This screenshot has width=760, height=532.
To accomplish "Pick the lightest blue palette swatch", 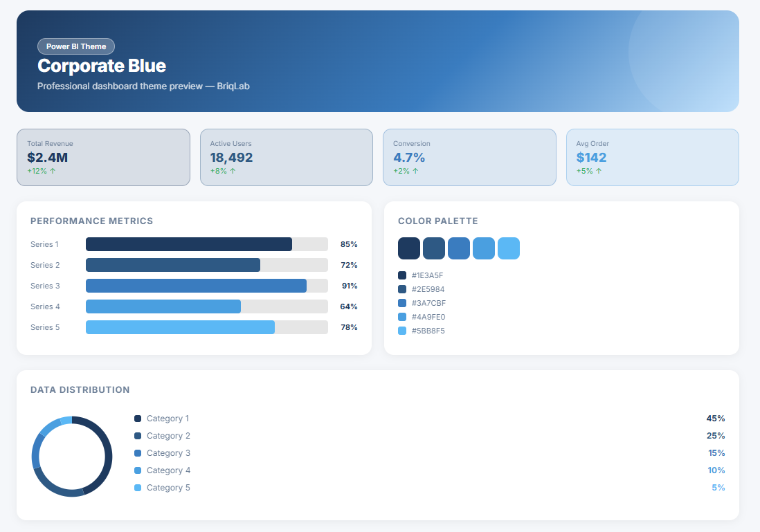I will point(509,248).
